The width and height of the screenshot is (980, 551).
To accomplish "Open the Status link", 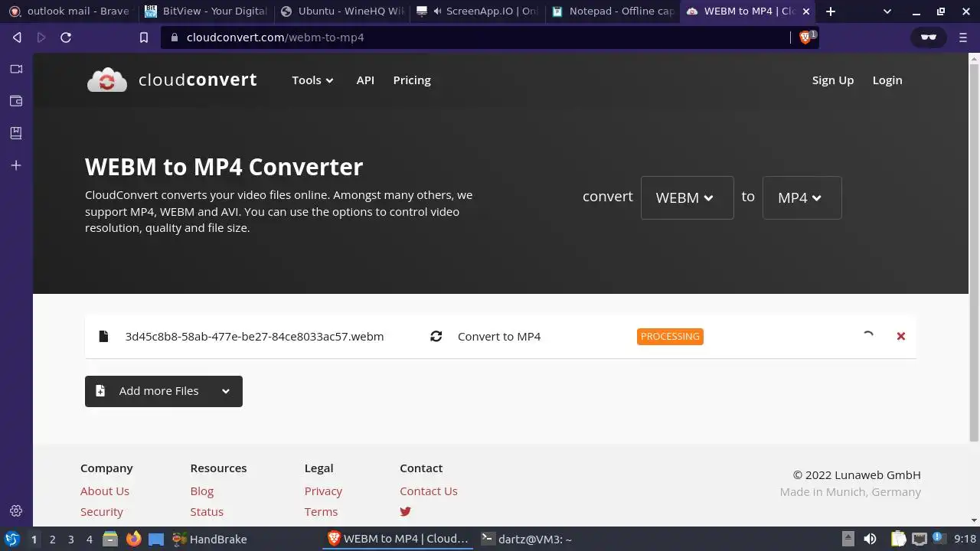I will [x=207, y=511].
